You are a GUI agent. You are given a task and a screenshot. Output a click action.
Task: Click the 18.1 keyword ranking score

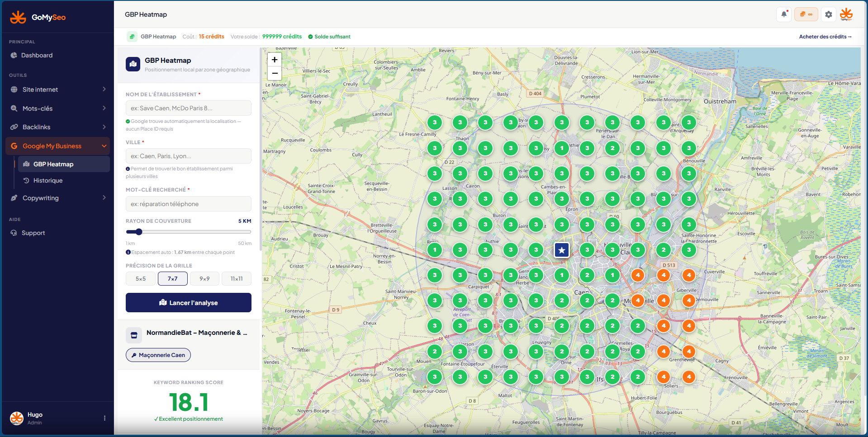coord(189,402)
